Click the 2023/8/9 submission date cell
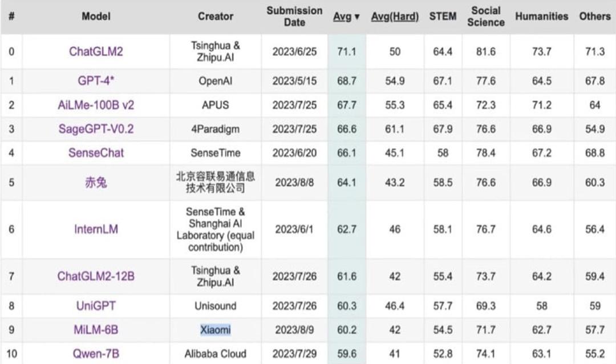This screenshot has width=616, height=364. click(294, 330)
